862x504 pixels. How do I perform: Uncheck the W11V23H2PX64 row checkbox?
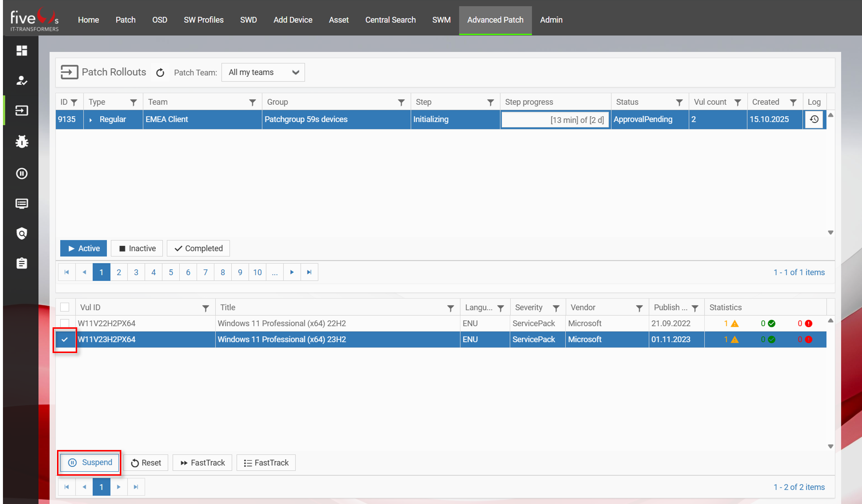[65, 339]
